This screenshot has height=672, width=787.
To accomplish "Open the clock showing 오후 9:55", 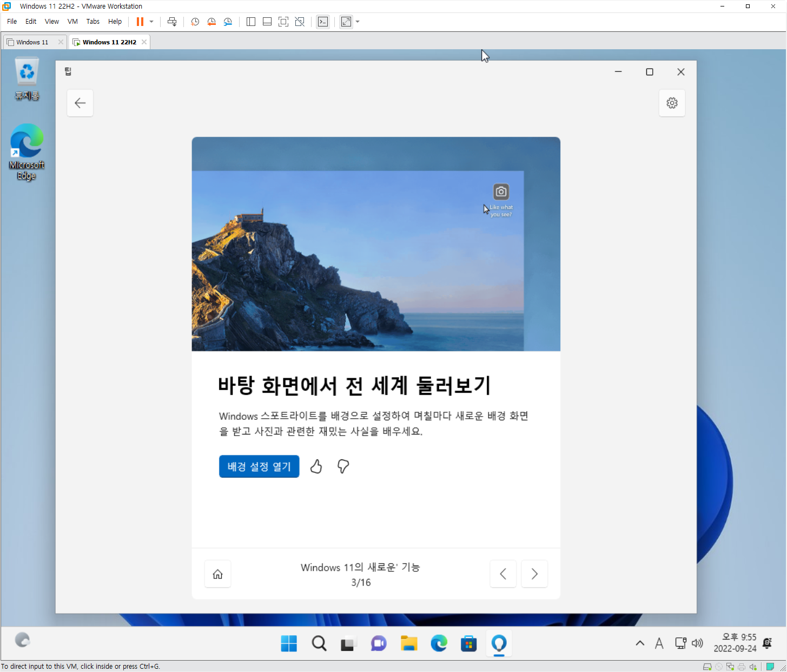I will (x=735, y=643).
